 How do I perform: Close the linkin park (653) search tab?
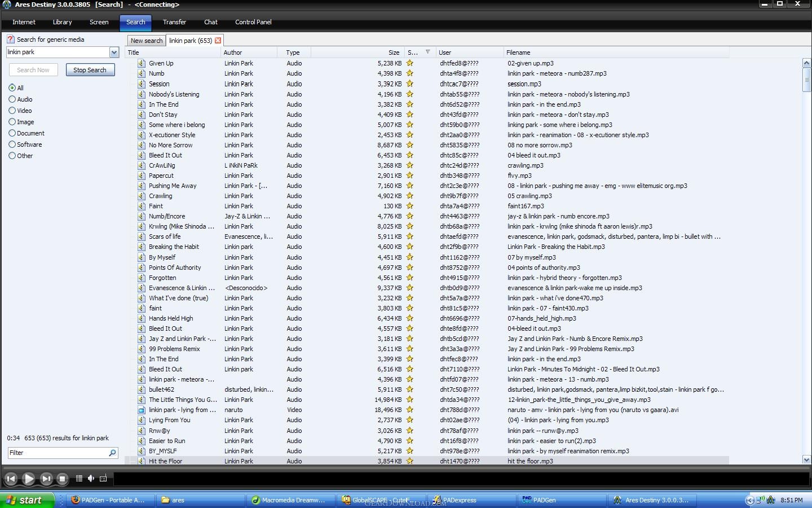pyautogui.click(x=218, y=41)
